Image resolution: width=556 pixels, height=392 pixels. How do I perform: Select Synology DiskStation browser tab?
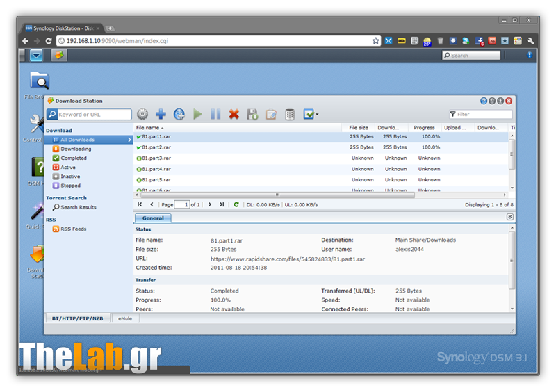(63, 28)
